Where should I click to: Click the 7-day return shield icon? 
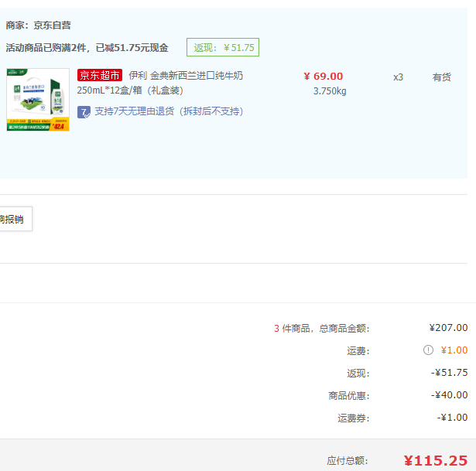(x=84, y=112)
